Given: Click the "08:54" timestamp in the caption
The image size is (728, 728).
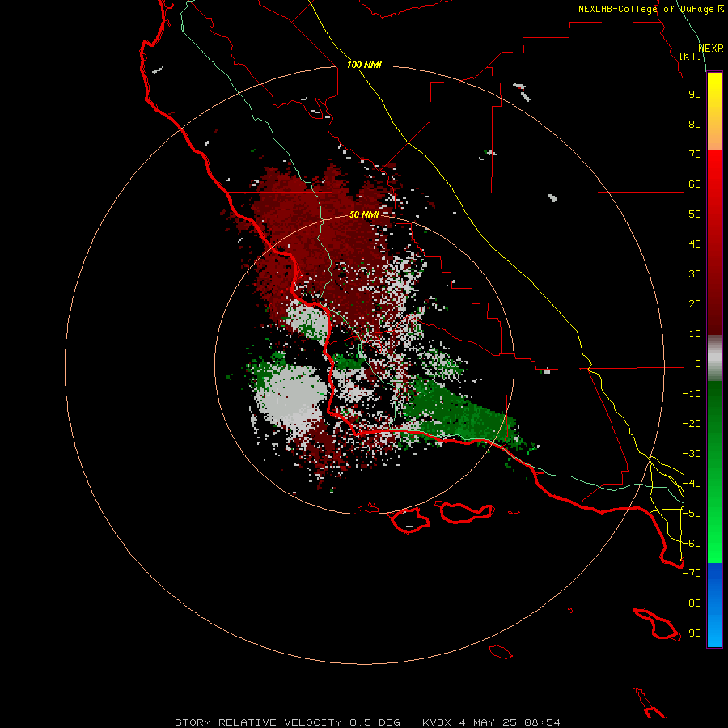Looking at the screenshot, I should [542, 722].
